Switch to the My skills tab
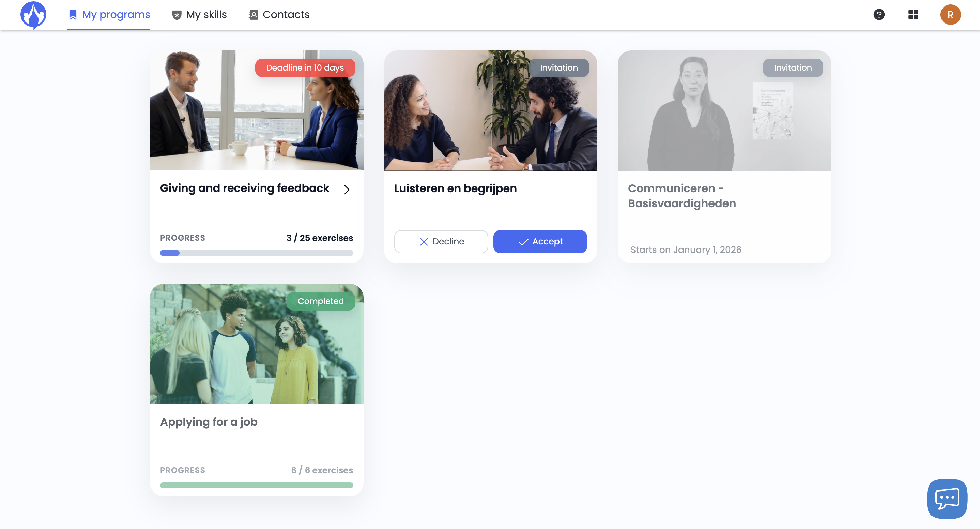Screen dimensions: 980x529 (x=206, y=15)
